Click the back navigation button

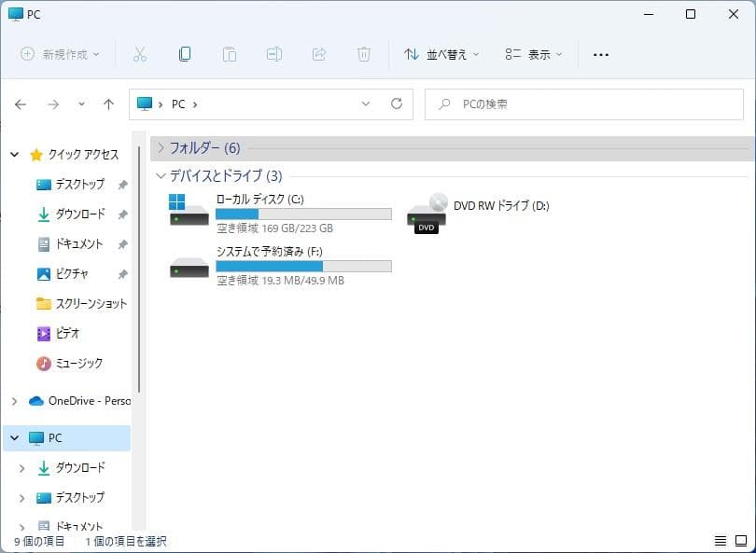[x=20, y=104]
